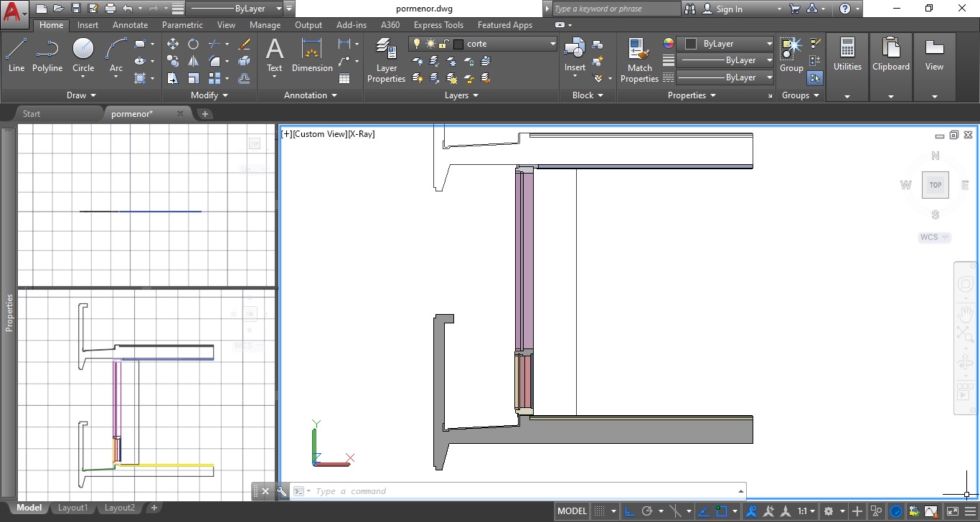
Task: Click the X-Ray visual style label
Action: [x=361, y=134]
